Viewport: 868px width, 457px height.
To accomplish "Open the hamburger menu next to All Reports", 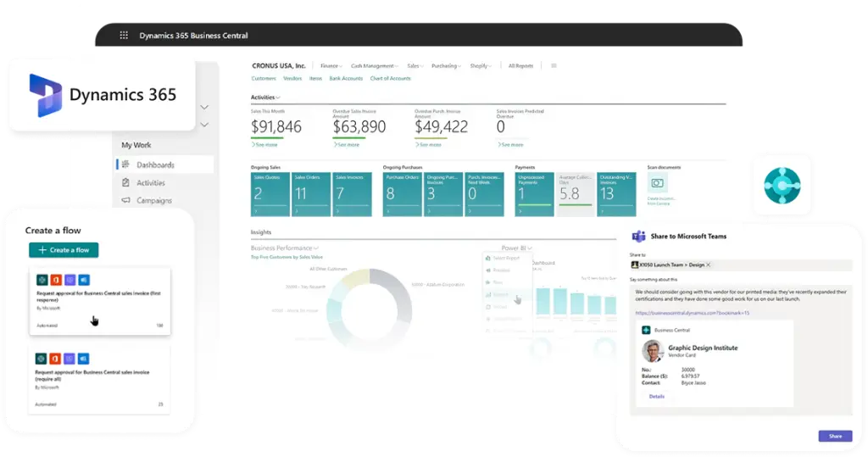I will [554, 65].
